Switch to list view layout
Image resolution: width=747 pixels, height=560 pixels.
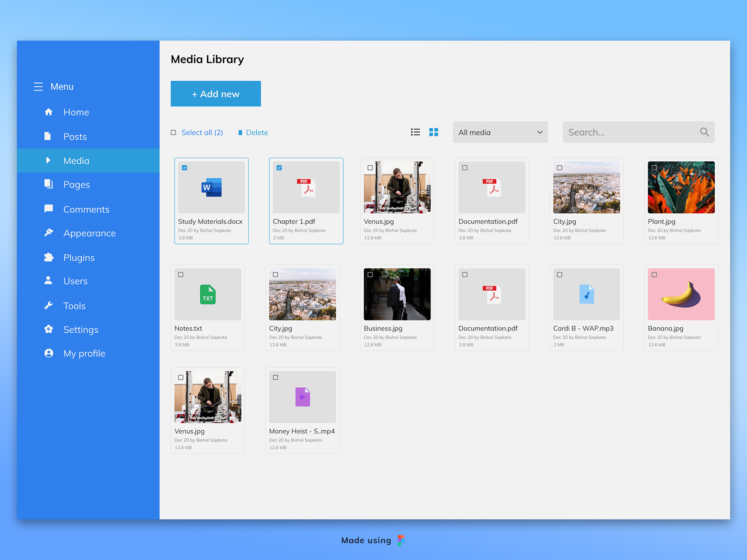coord(415,132)
